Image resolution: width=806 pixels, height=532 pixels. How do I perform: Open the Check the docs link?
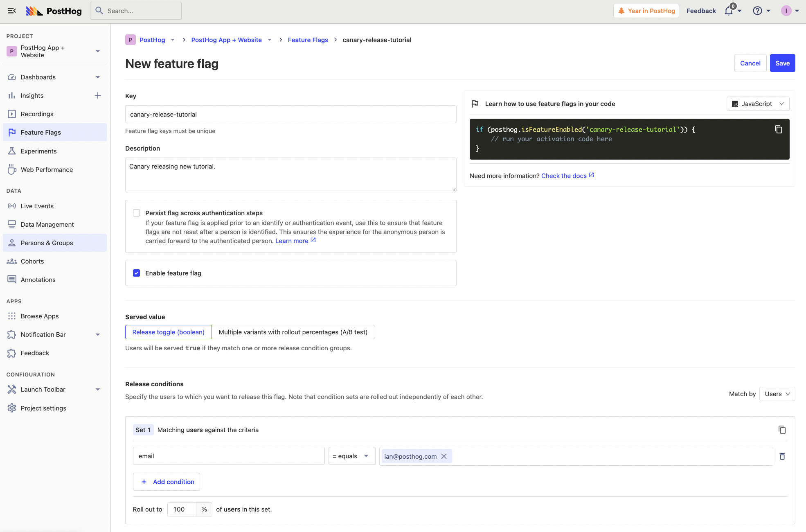pyautogui.click(x=564, y=176)
